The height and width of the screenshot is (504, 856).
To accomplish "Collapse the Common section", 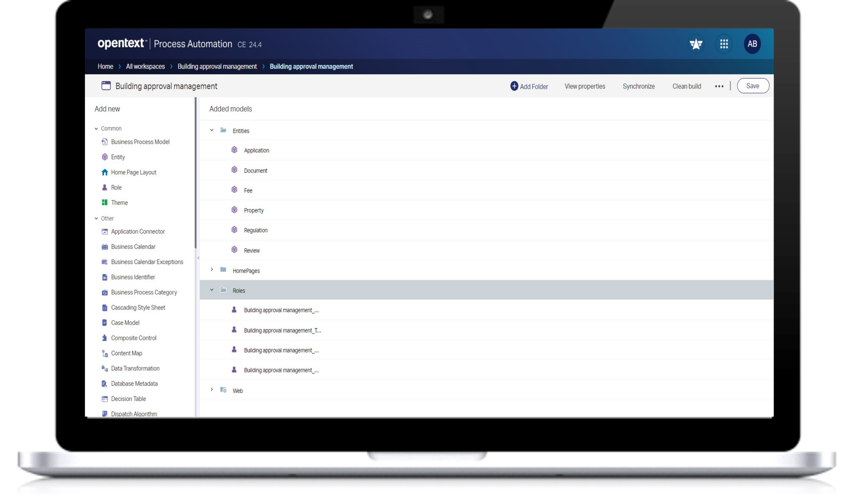I will coord(96,128).
